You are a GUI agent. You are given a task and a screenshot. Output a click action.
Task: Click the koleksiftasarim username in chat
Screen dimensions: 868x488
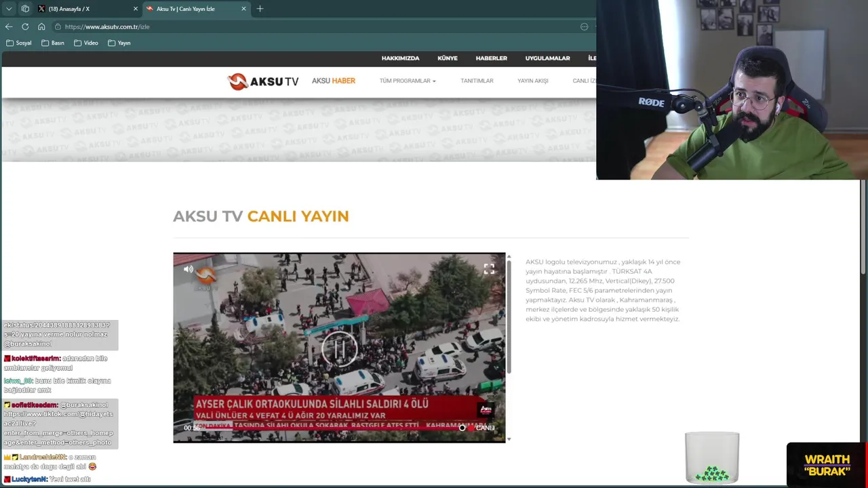[35, 358]
